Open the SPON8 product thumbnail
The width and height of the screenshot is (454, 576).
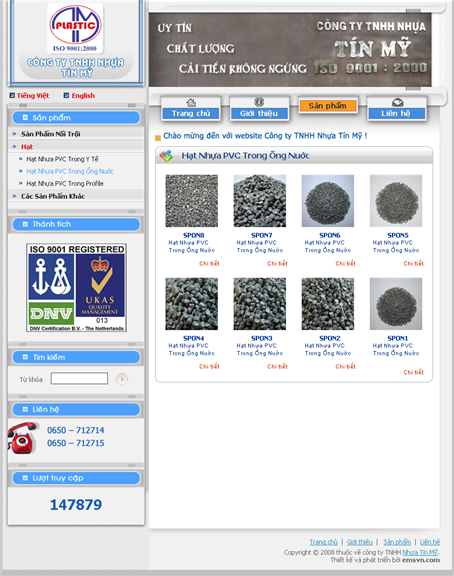click(x=191, y=201)
